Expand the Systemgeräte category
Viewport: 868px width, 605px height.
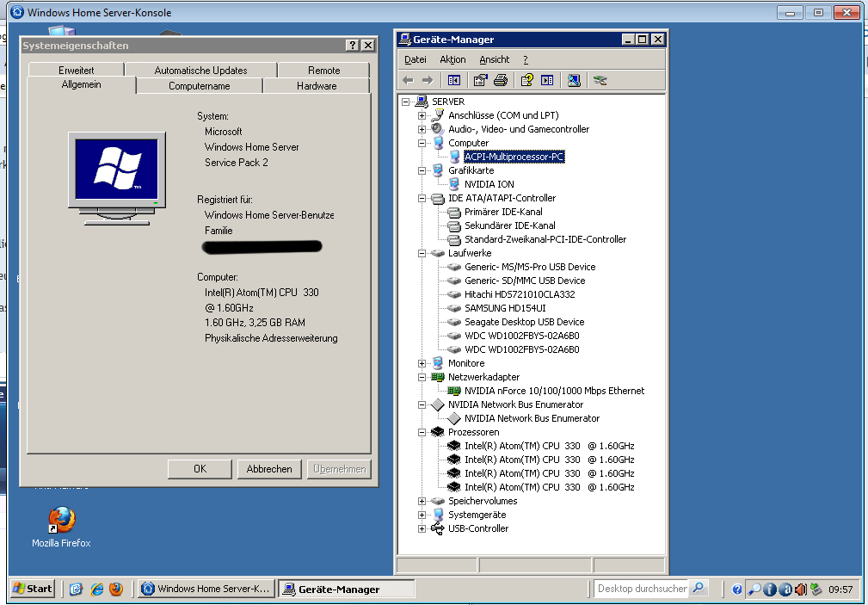tap(422, 515)
